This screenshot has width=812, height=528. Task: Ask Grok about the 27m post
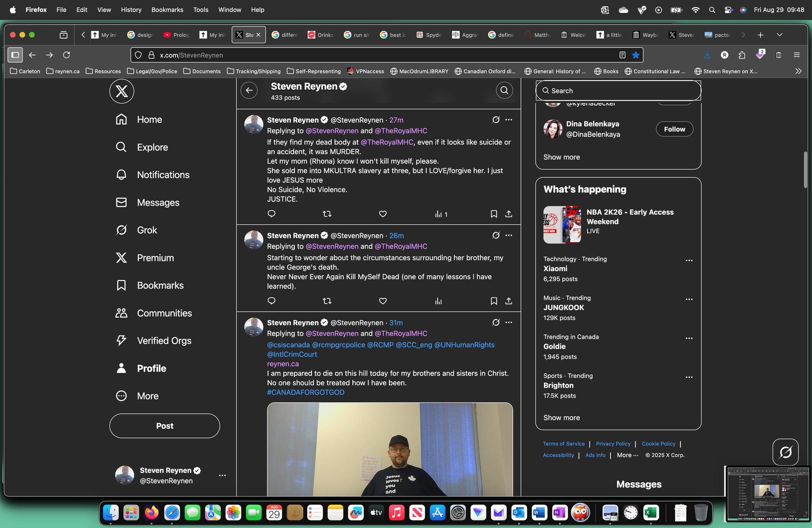click(x=496, y=120)
